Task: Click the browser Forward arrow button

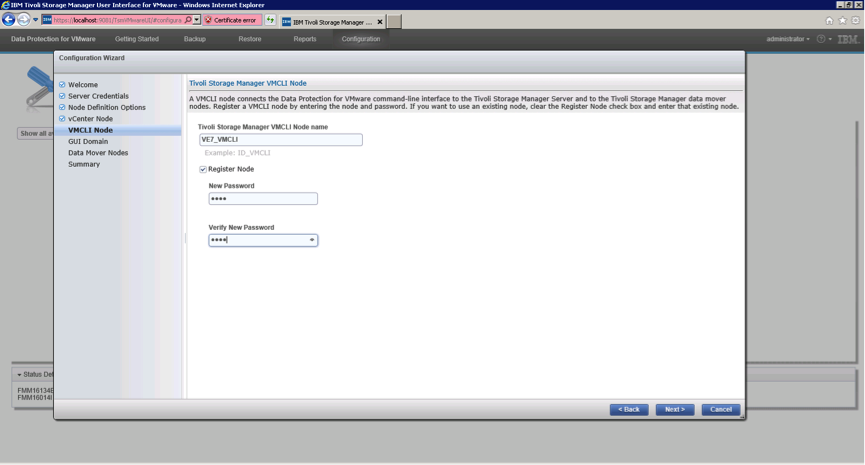Action: coord(23,20)
